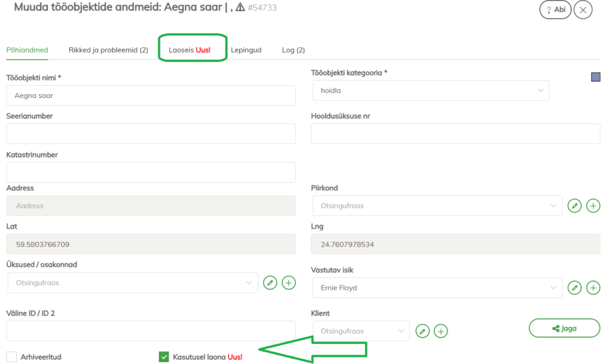Click the blue-gray color swatch
This screenshot has width=604, height=364.
[x=596, y=77]
